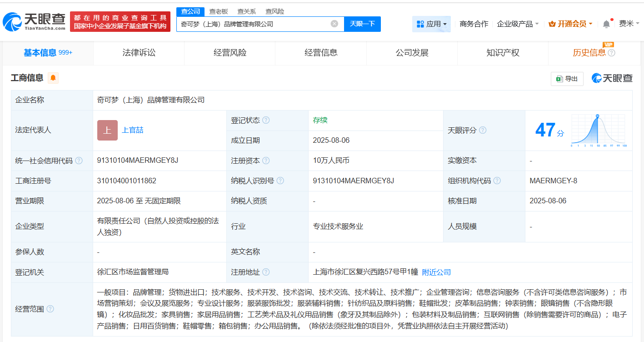
Task: Open legal representative 上官喆 link
Action: point(132,130)
